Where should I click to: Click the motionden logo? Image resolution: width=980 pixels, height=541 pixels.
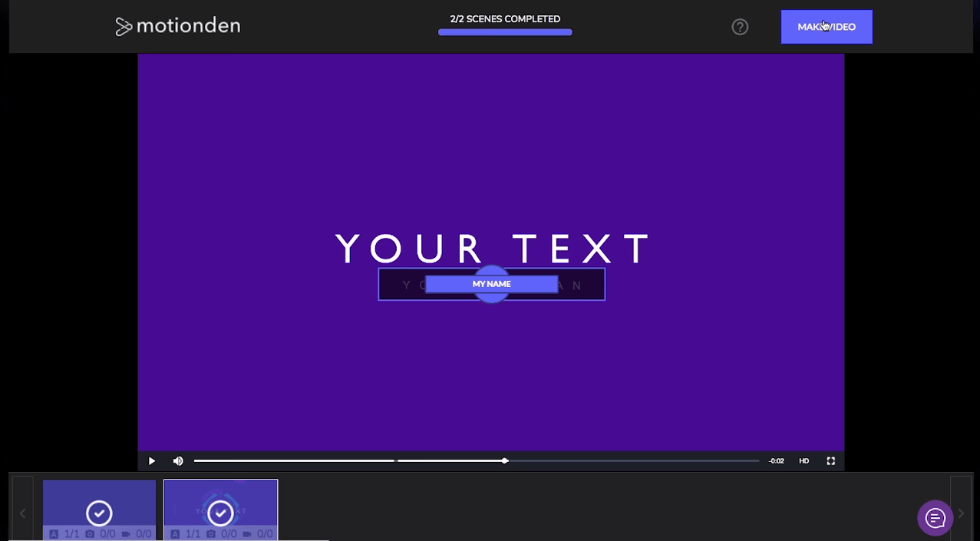[x=177, y=25]
